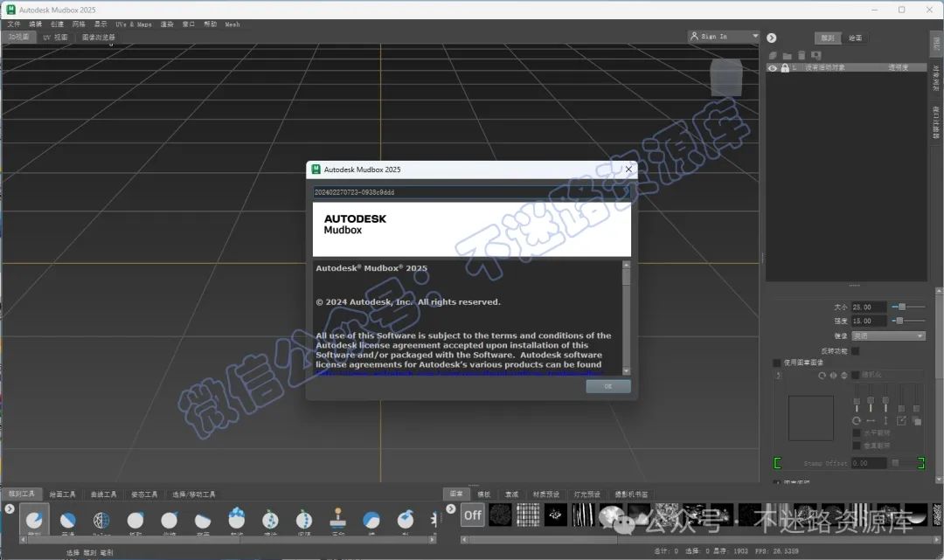944x560 pixels.
Task: Click the lock icon in layer header
Action: point(785,67)
